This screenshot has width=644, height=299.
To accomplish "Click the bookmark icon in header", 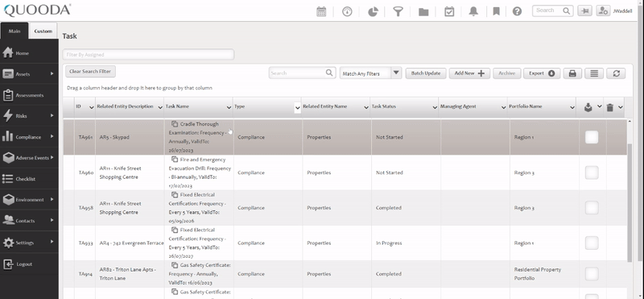I will click(496, 11).
